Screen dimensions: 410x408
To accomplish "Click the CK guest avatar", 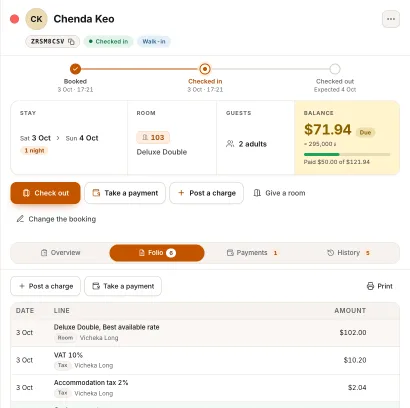I will click(x=36, y=19).
